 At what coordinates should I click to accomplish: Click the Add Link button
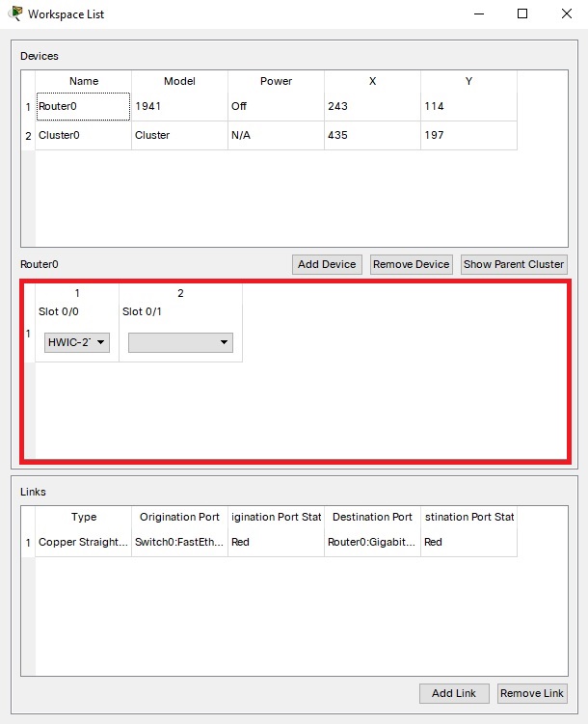click(454, 693)
